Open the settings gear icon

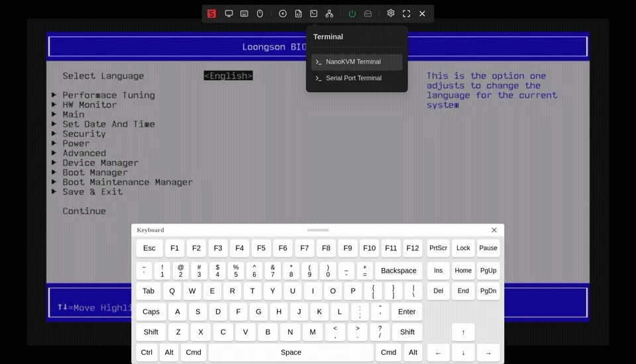coord(391,13)
